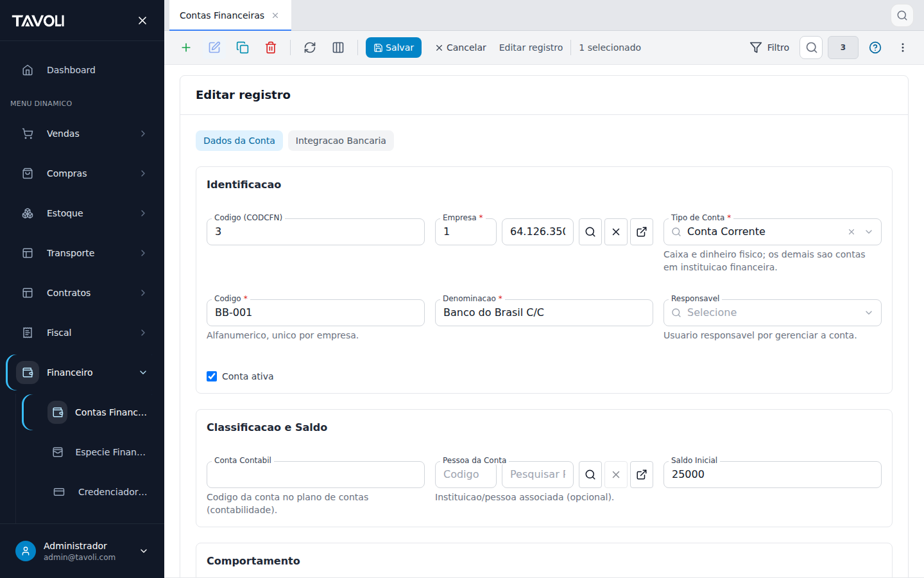Expand the Administrador user menu
Viewport: 924px width, 578px height.
click(x=144, y=551)
